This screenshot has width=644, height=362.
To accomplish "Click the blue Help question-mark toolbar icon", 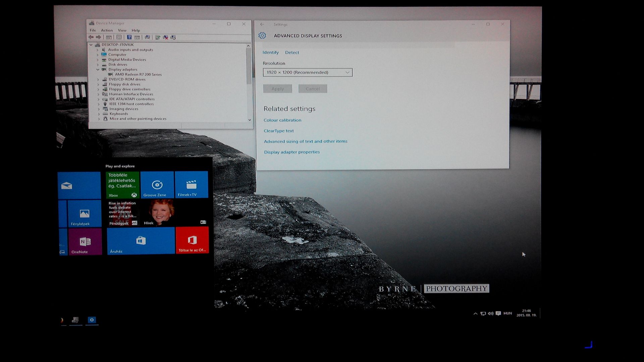I will tap(129, 37).
